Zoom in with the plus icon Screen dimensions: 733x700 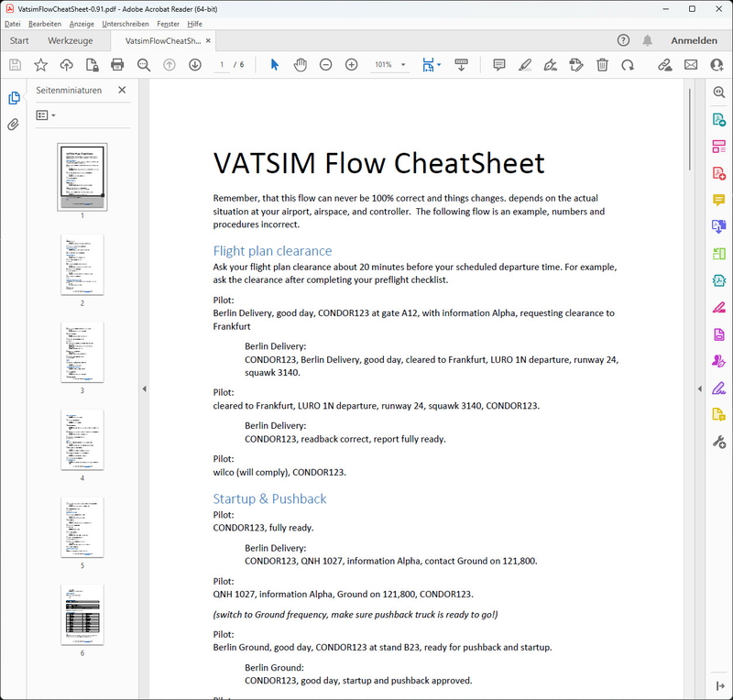[351, 65]
